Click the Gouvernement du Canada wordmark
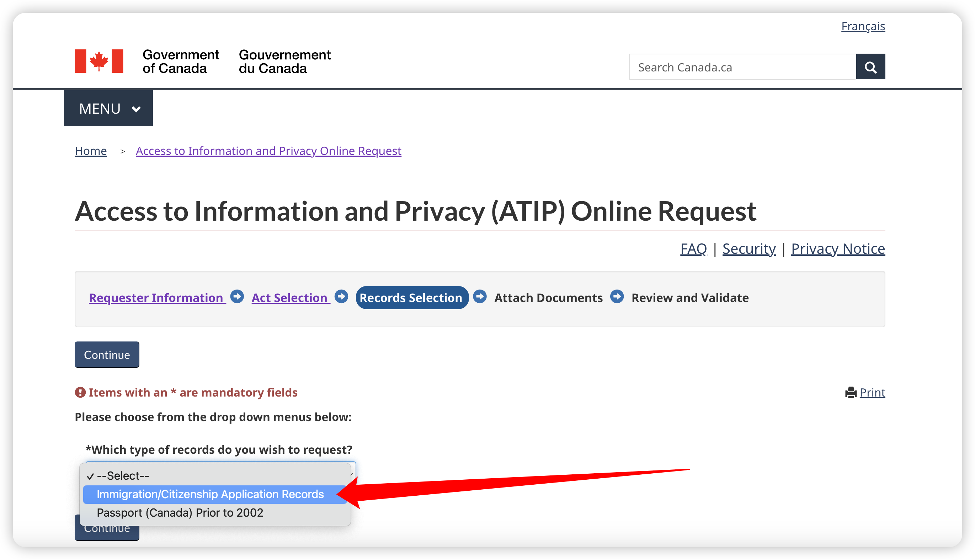This screenshot has height=560, width=975. pyautogui.click(x=284, y=61)
